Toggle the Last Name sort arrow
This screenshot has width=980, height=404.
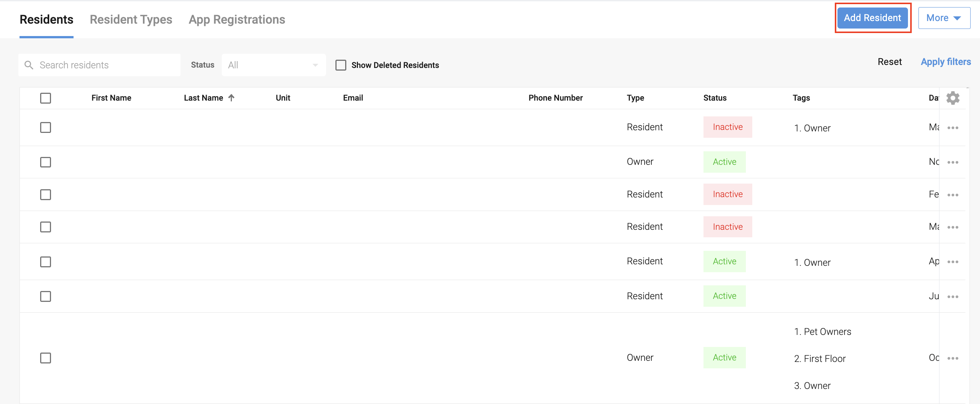coord(231,98)
